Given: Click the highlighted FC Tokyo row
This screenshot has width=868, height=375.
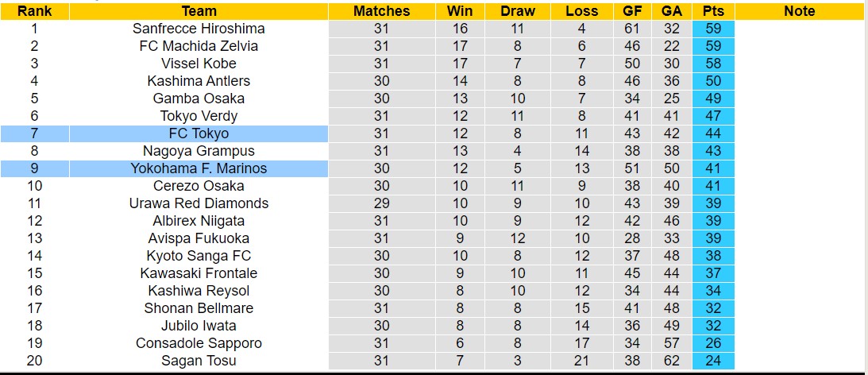Looking at the screenshot, I should click(x=199, y=133).
